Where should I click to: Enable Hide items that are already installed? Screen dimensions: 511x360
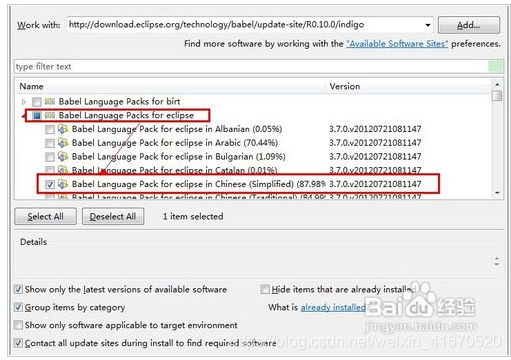[x=265, y=289]
